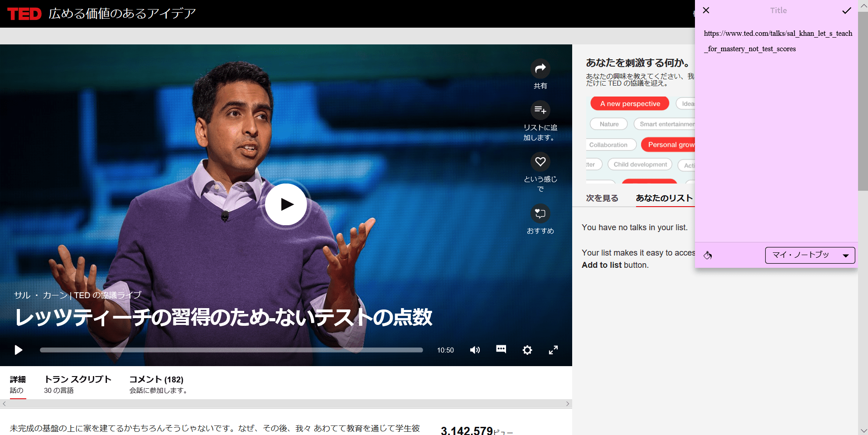Toggle the Nature interest tag
The image size is (868, 435).
pyautogui.click(x=609, y=124)
